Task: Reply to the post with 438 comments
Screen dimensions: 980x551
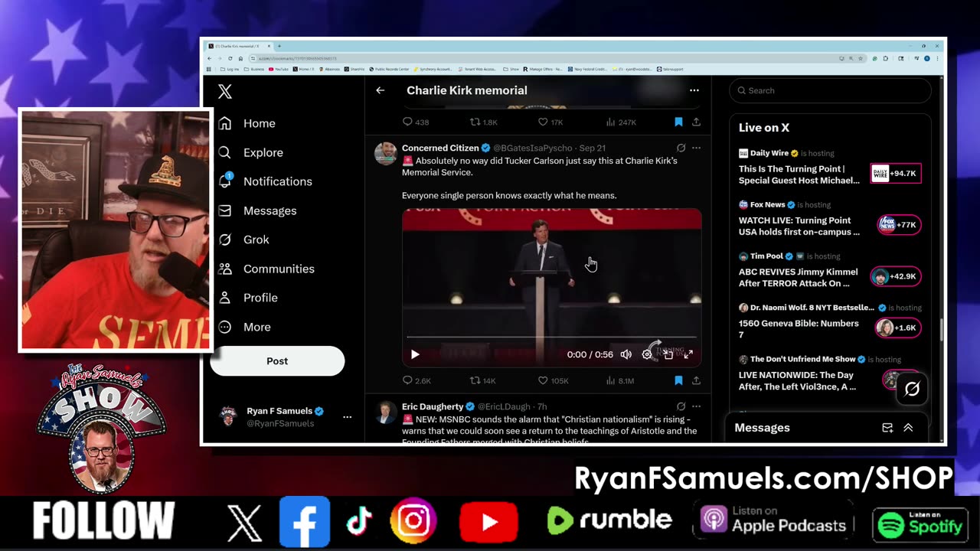Action: [416, 122]
